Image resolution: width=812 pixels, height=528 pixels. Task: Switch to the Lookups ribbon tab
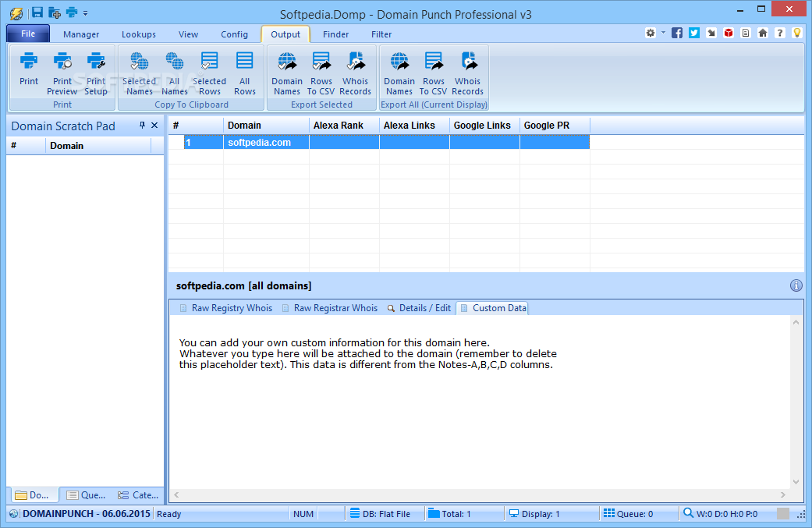(x=139, y=34)
